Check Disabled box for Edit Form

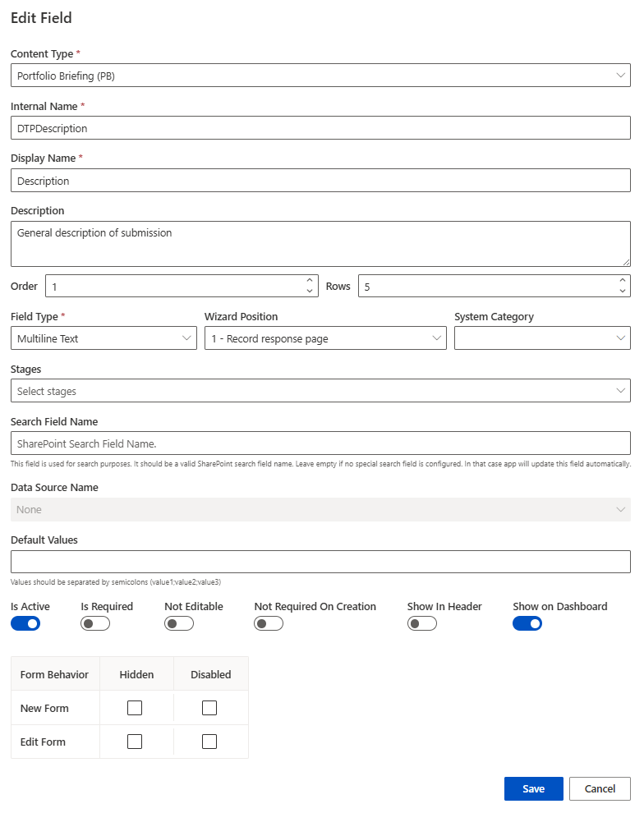tap(209, 742)
